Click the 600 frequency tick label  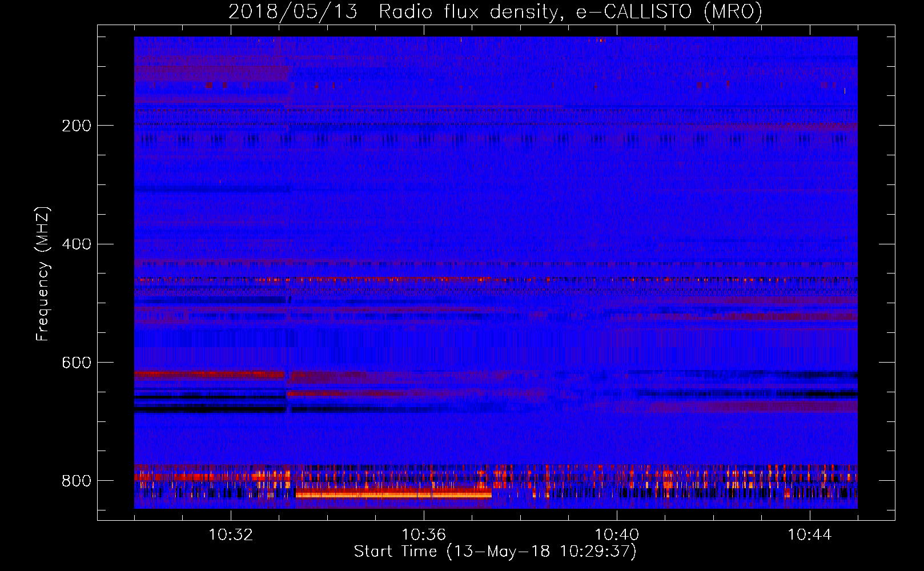(x=77, y=363)
